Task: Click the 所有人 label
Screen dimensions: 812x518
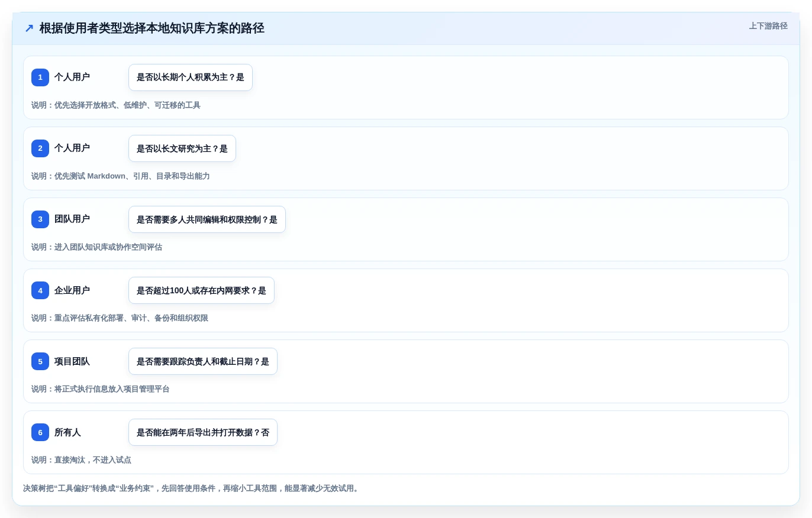Action: (x=67, y=432)
